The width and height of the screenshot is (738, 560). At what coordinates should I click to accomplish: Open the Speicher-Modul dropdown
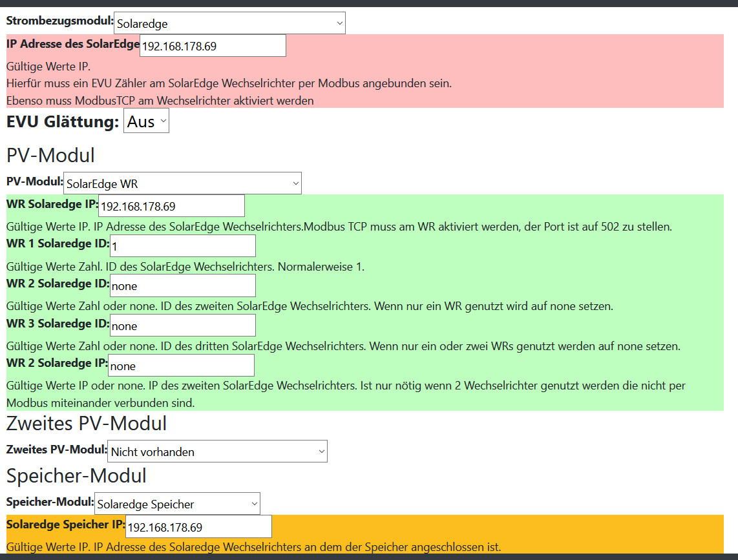[x=177, y=504]
